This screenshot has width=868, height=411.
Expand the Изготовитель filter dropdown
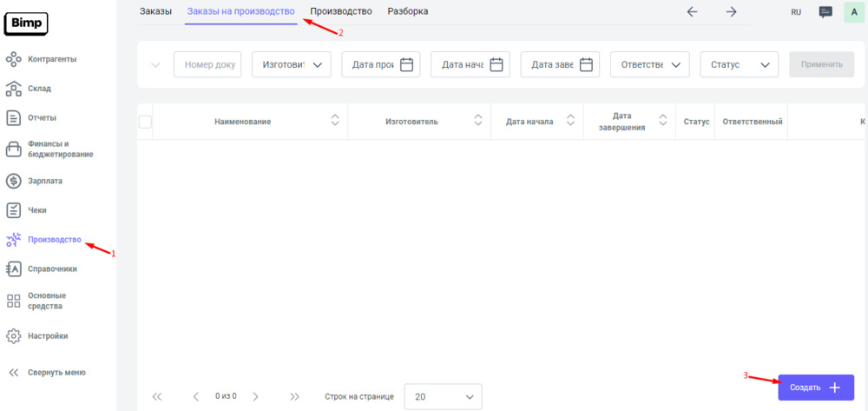pos(291,64)
